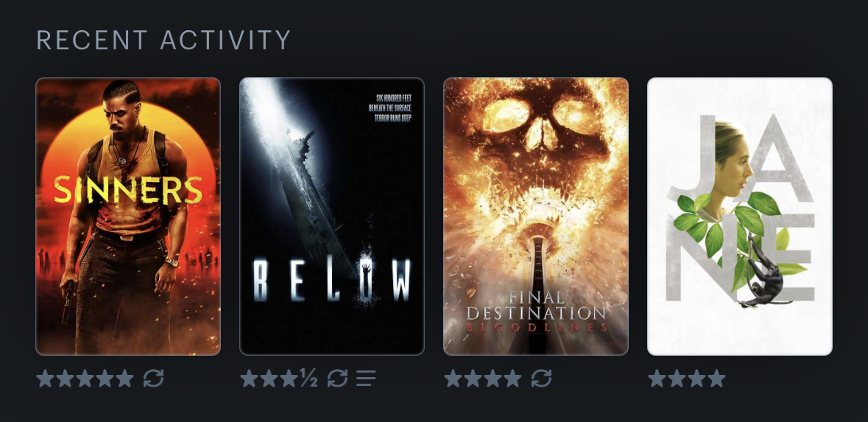868x422 pixels.
Task: Click the Recent Activity heading
Action: [x=164, y=40]
